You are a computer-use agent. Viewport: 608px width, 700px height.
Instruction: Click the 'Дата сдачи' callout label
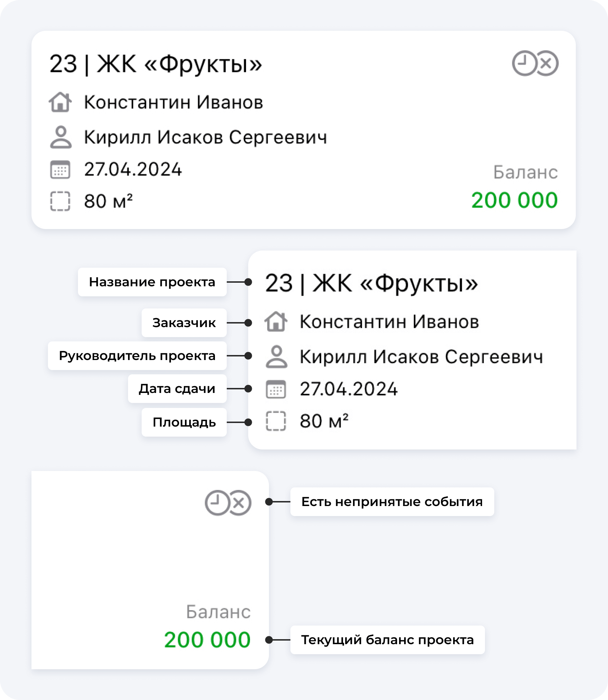(177, 389)
